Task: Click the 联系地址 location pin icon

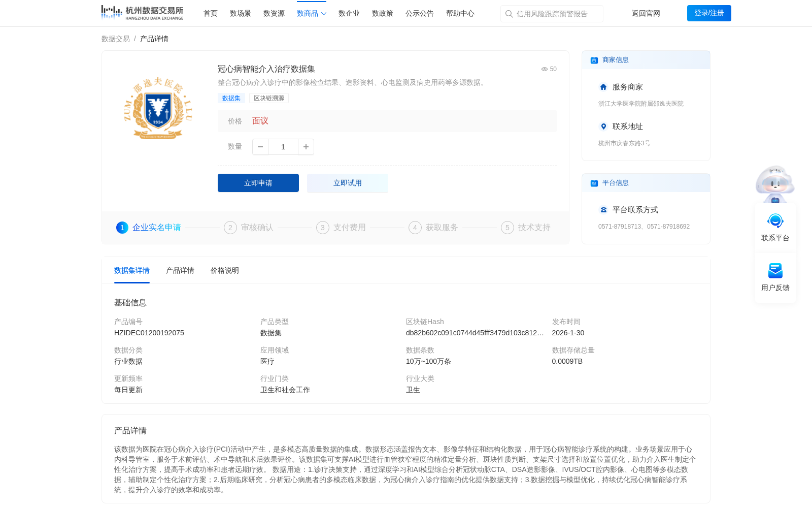Action: (603, 126)
